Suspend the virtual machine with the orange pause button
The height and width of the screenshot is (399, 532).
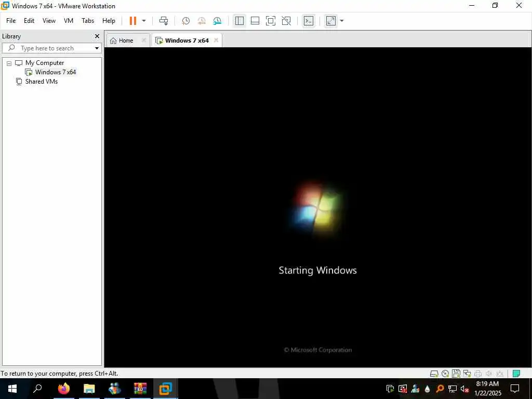pos(133,21)
